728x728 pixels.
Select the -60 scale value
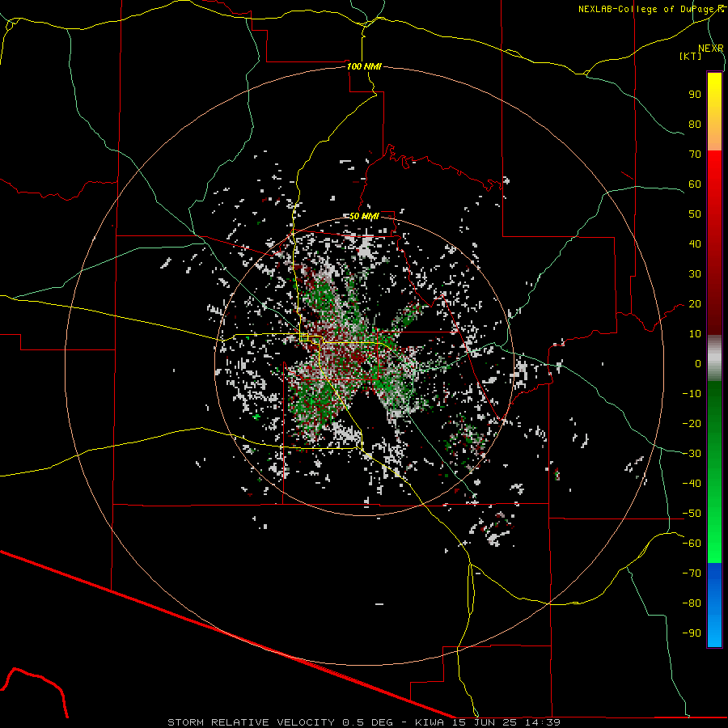click(692, 544)
